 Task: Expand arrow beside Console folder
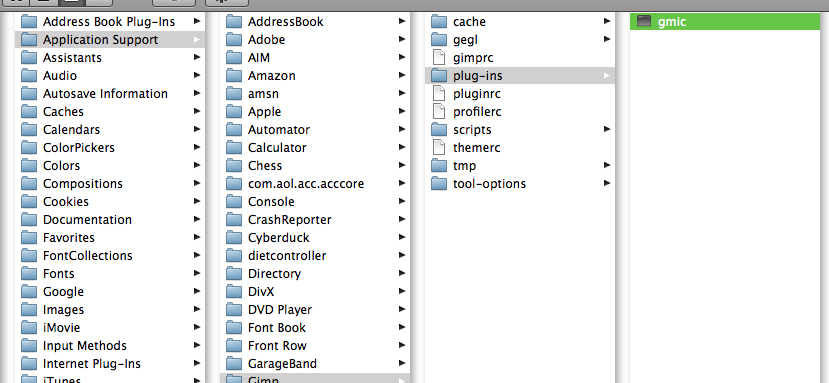tap(402, 202)
